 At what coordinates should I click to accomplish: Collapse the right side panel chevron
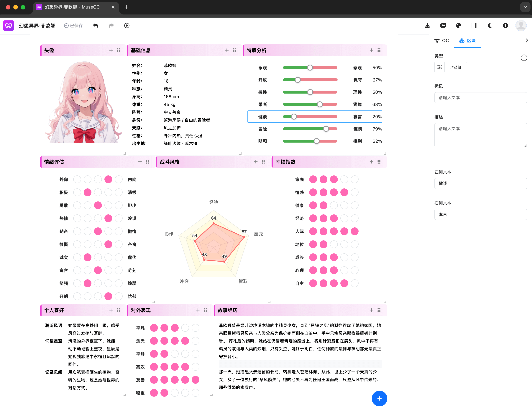point(527,40)
